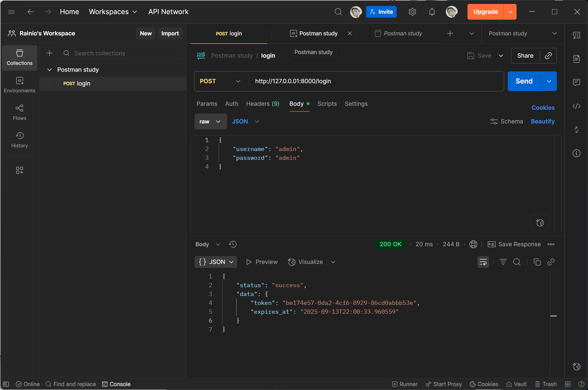Open the documentation icon in right sidebar
Viewport: 588px width, 390px height.
pos(577,59)
